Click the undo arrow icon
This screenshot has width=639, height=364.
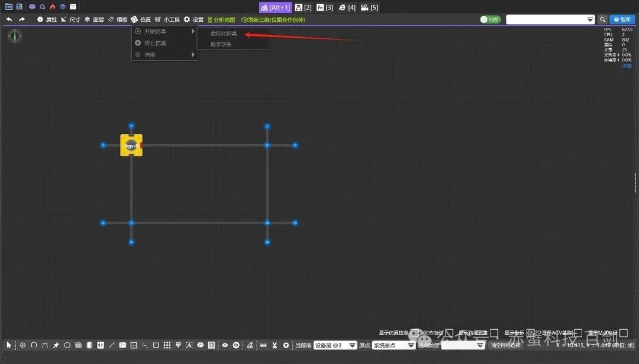pyautogui.click(x=9, y=19)
